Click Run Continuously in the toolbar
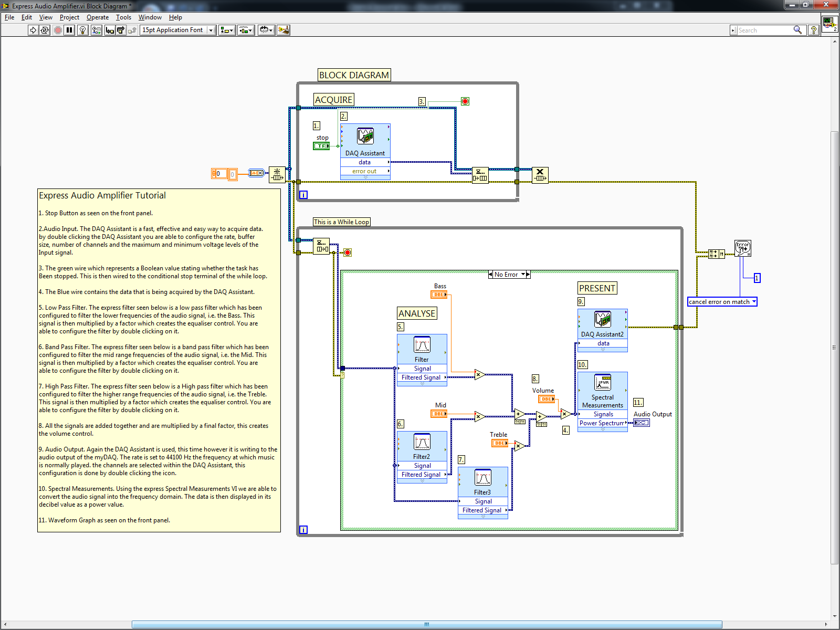 click(x=45, y=30)
